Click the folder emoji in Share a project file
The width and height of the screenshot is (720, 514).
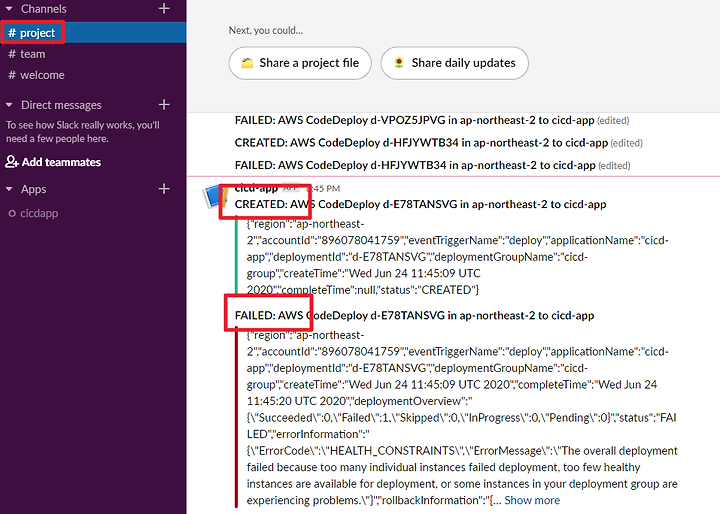[247, 63]
